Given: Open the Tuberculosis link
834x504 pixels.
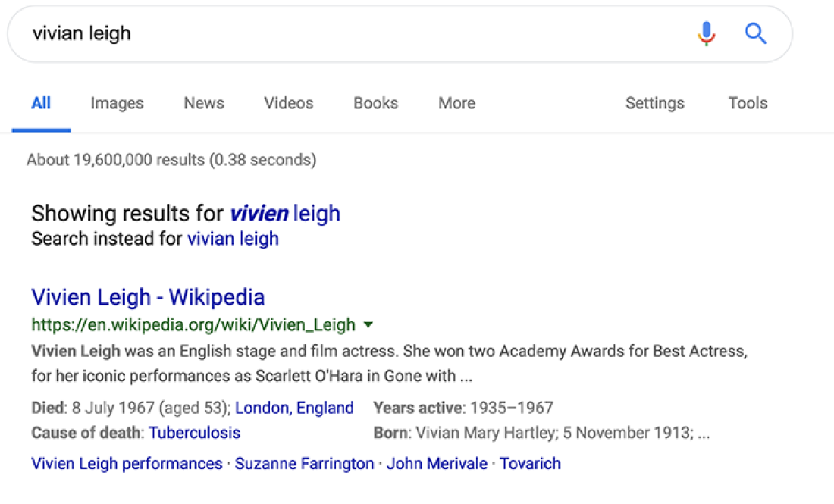Looking at the screenshot, I should tap(195, 432).
